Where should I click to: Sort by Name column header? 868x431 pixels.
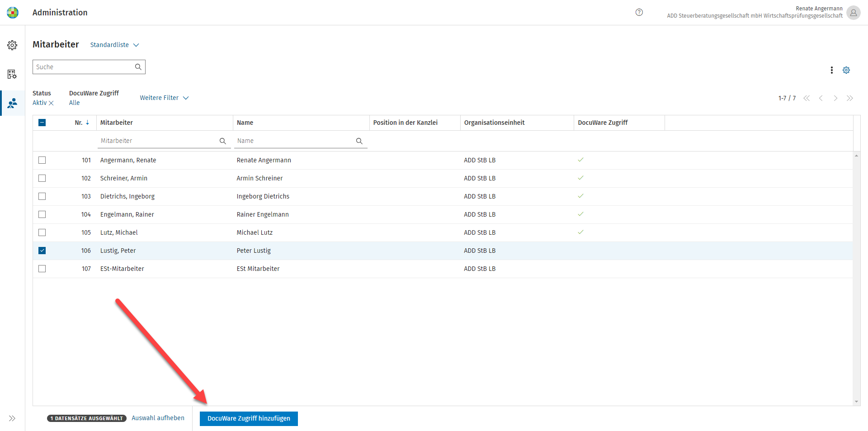tap(245, 123)
